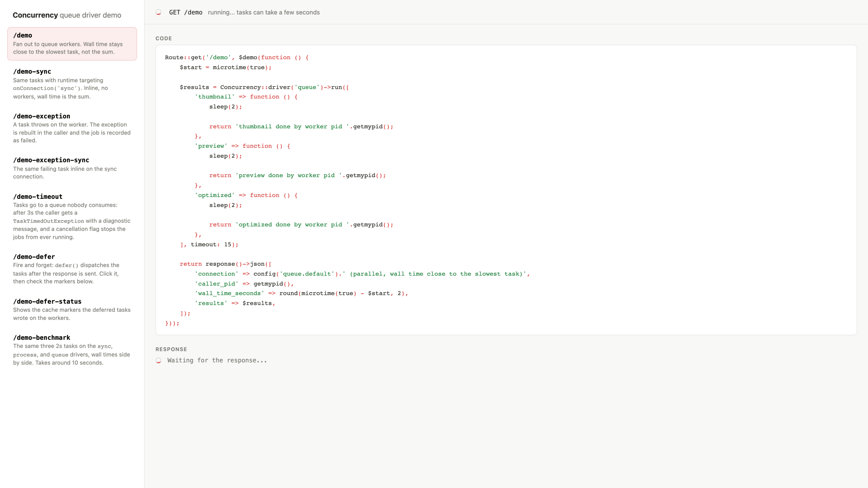This screenshot has width=868, height=488.
Task: Click the $start = microtime(true); line
Action: [x=226, y=68]
